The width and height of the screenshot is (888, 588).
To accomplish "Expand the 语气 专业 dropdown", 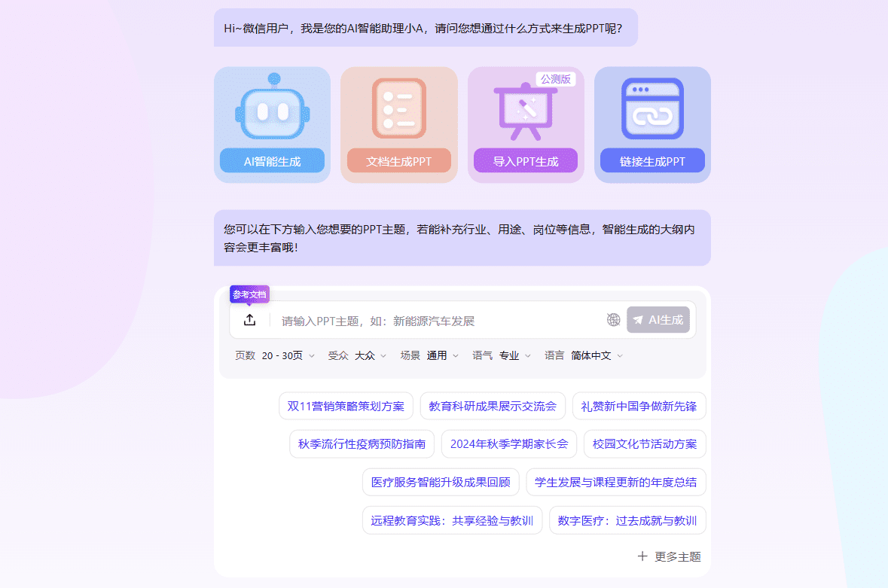I will click(502, 355).
